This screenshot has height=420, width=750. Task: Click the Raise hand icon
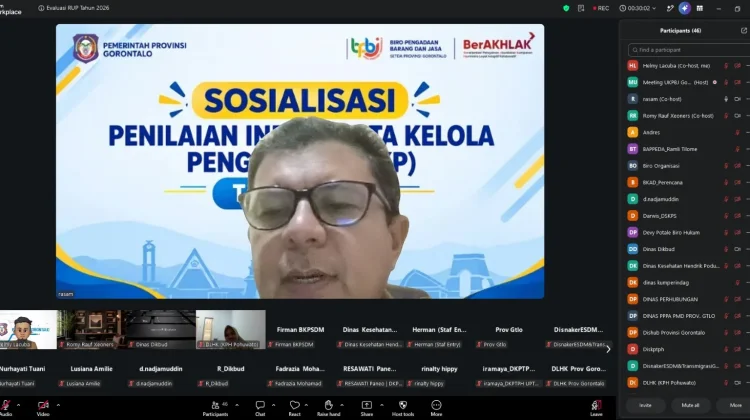[x=329, y=405]
